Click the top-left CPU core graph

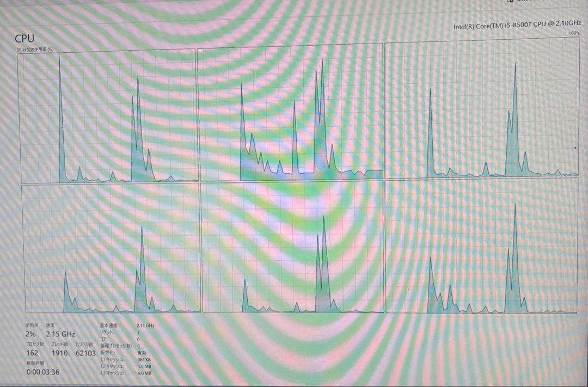(108, 115)
